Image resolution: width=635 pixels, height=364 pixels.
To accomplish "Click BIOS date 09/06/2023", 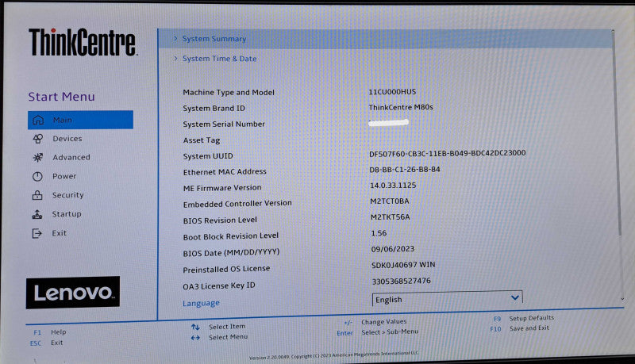I will coord(393,249).
